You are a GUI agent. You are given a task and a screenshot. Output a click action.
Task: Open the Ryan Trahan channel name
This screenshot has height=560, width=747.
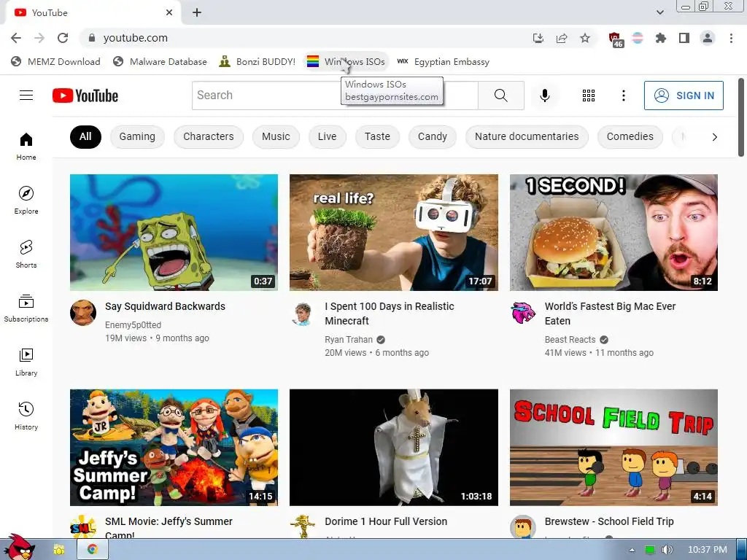tap(349, 340)
